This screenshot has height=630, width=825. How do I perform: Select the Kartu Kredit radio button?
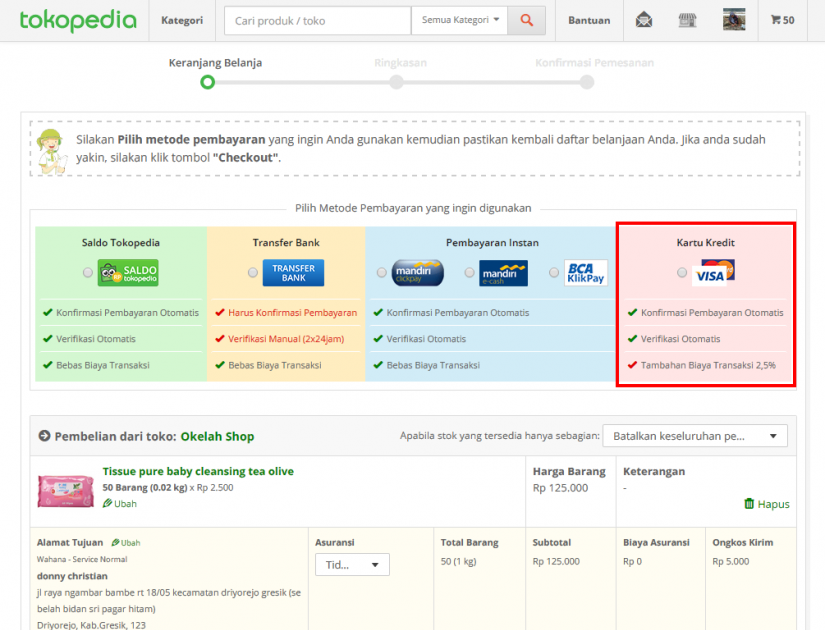click(x=682, y=272)
